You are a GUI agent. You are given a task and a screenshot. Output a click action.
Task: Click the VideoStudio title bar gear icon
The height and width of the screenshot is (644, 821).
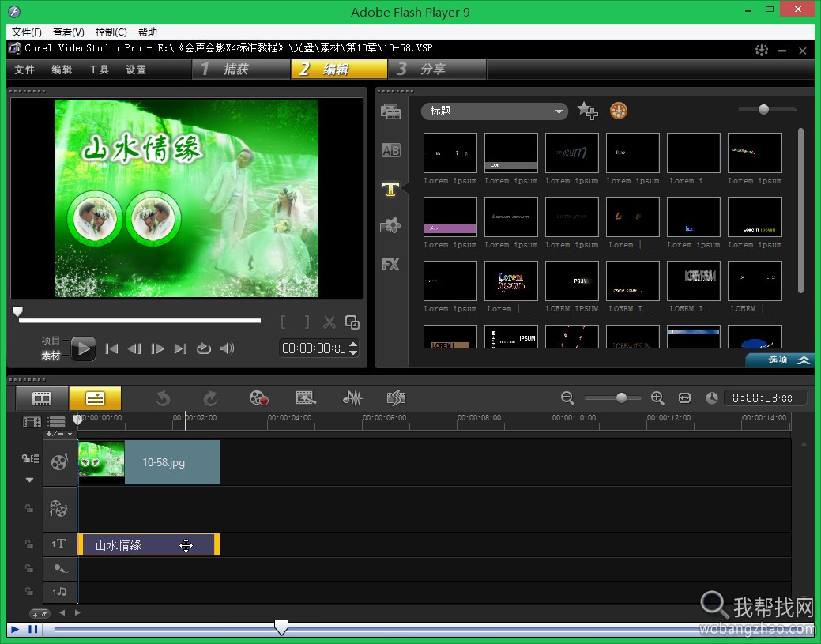[761, 51]
